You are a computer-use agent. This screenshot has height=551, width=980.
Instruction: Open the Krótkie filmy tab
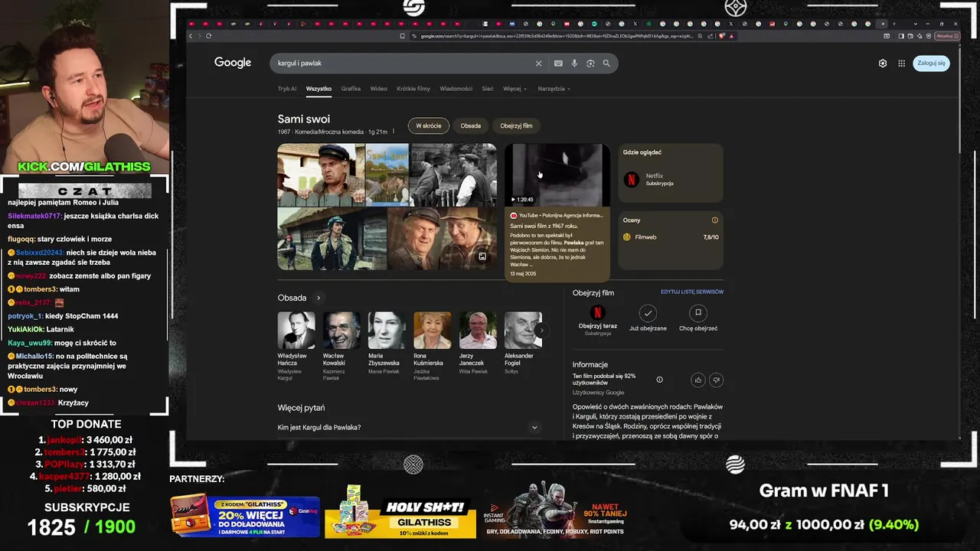click(413, 89)
